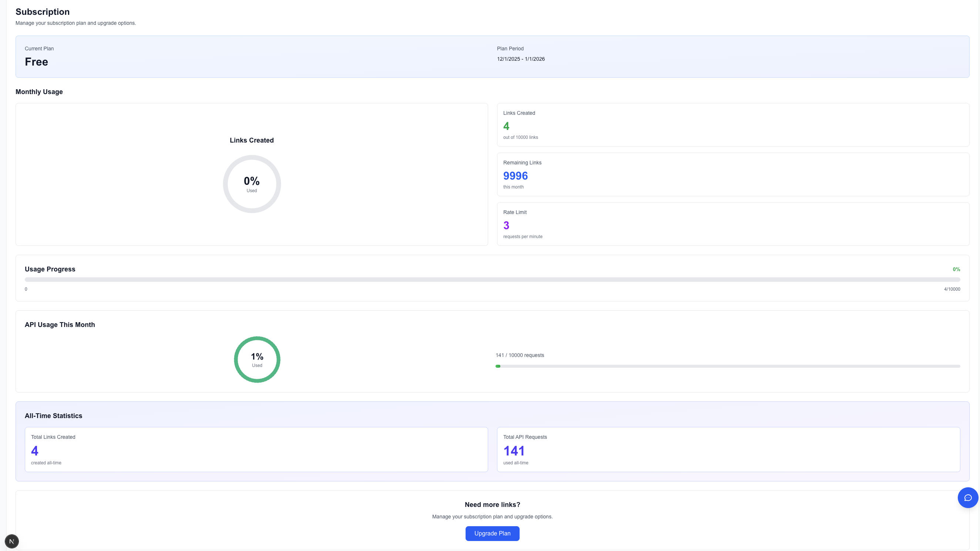Click the Links Created 0% donut chart
Screen dimensions: 980x551
point(251,184)
